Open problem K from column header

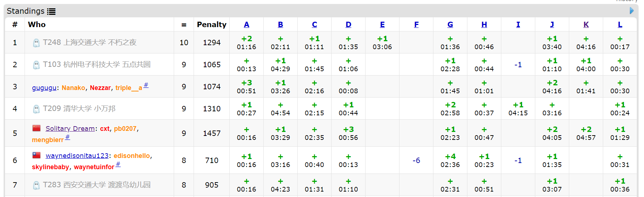click(x=586, y=25)
